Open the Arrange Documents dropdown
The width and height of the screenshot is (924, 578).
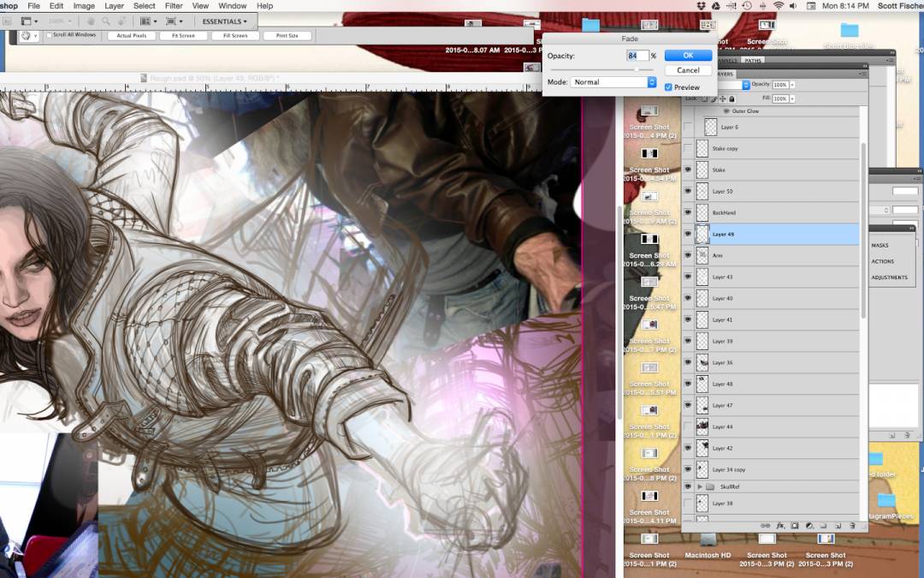(x=147, y=21)
